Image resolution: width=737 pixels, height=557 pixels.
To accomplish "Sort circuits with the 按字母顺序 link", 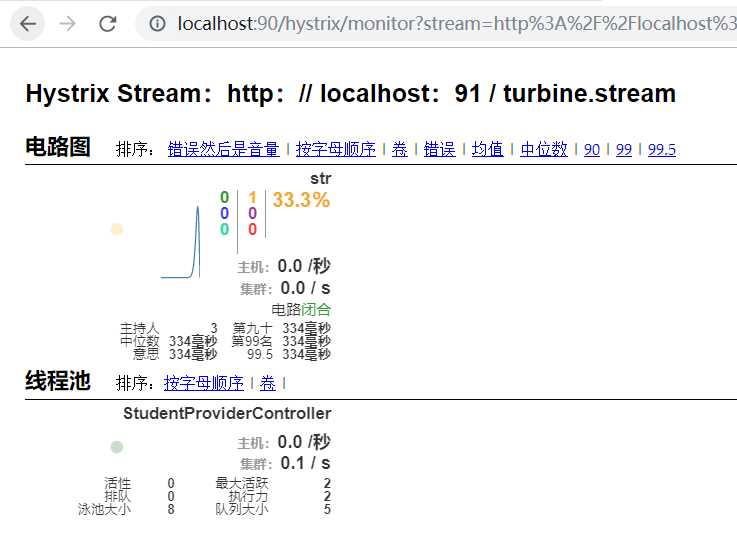I will point(336,149).
